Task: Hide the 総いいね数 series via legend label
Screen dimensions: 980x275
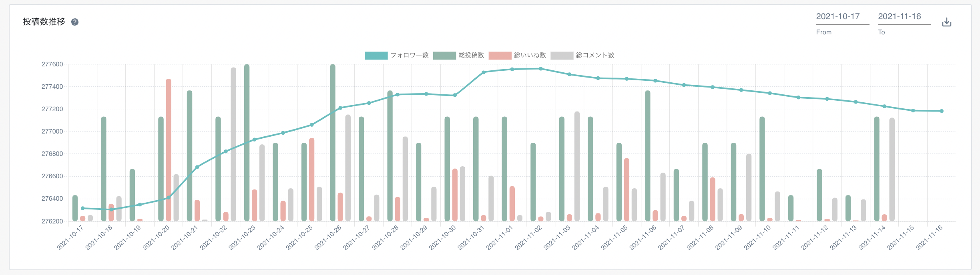Action: pos(530,56)
